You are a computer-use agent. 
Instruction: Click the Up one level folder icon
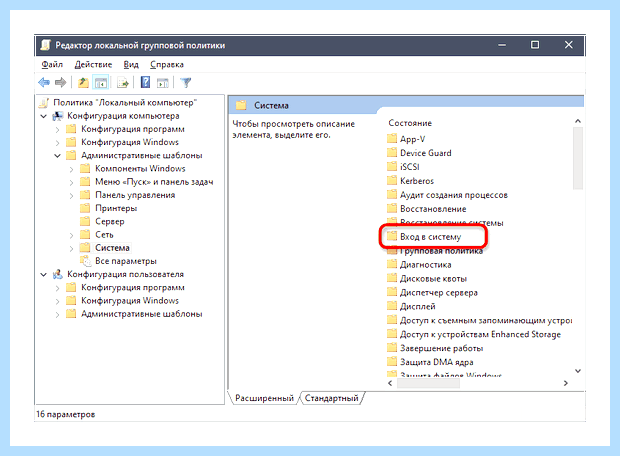coord(83,83)
